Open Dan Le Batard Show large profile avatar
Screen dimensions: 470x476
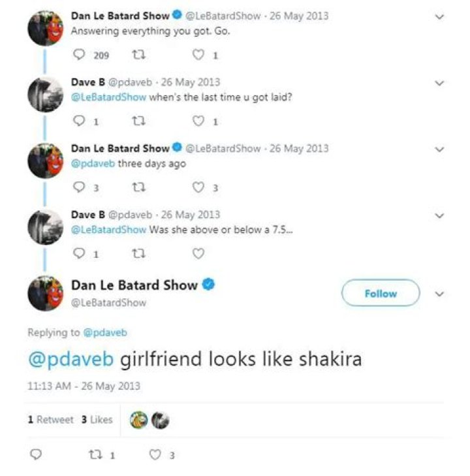pos(44,293)
